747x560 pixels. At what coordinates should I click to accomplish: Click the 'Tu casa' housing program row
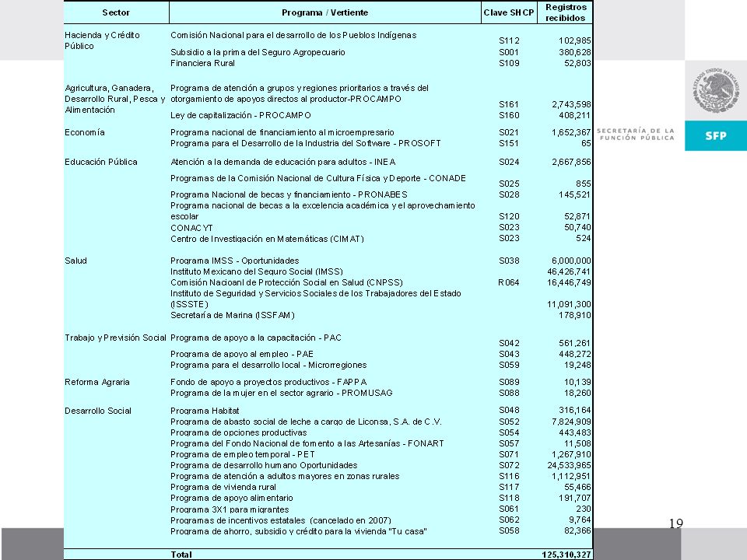[299, 531]
